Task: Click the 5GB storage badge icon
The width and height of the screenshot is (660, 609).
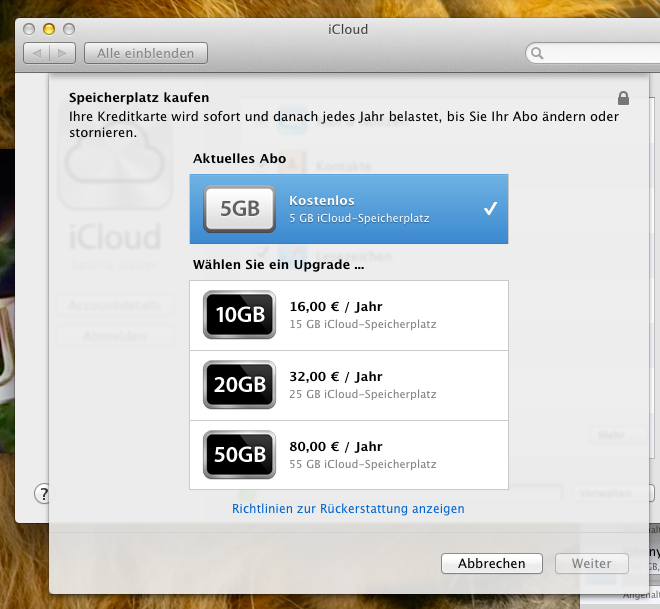Action: point(240,209)
